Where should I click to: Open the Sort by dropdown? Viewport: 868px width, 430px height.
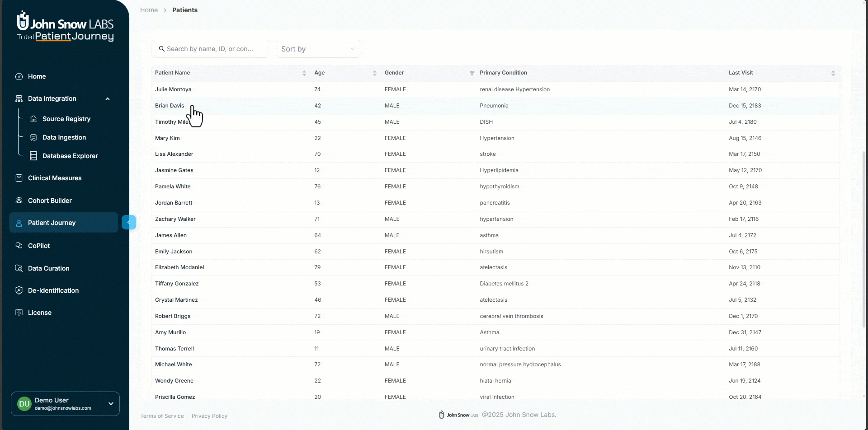(x=318, y=49)
